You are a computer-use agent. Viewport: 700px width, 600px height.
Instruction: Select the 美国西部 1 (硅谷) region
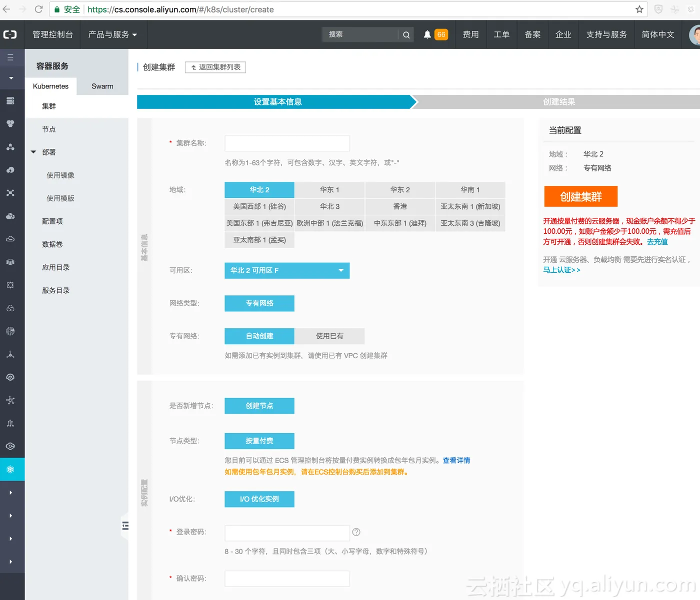point(259,206)
